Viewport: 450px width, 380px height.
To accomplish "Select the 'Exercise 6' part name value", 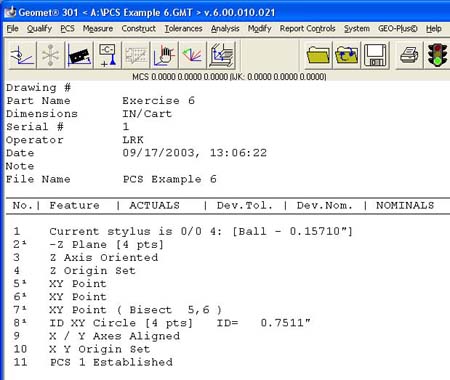I will 158,101.
